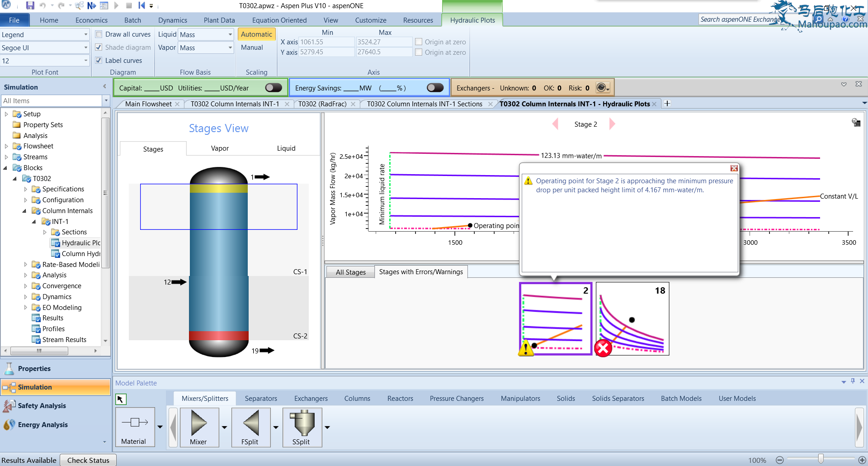868x466 pixels.
Task: Open the Segoe UI font dropdown
Action: pyautogui.click(x=86, y=48)
